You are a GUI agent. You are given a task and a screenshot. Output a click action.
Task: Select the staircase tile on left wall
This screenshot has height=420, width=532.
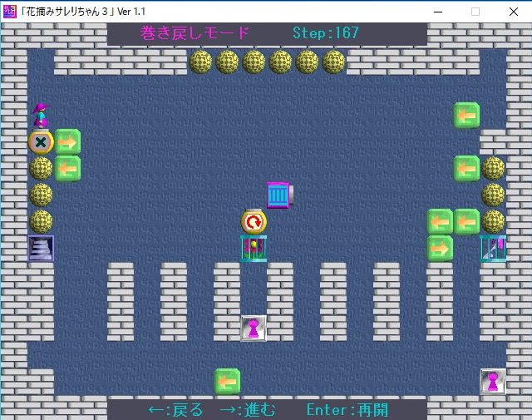(x=41, y=248)
